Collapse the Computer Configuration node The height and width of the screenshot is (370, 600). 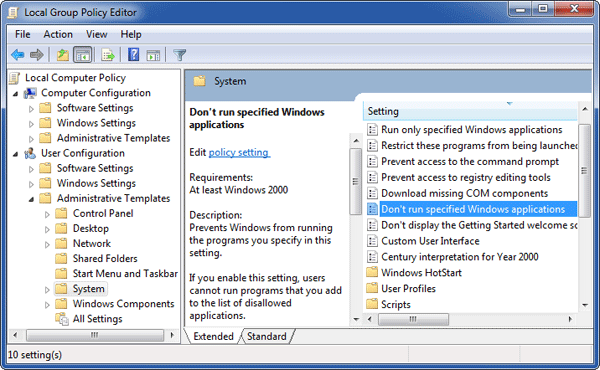click(15, 94)
